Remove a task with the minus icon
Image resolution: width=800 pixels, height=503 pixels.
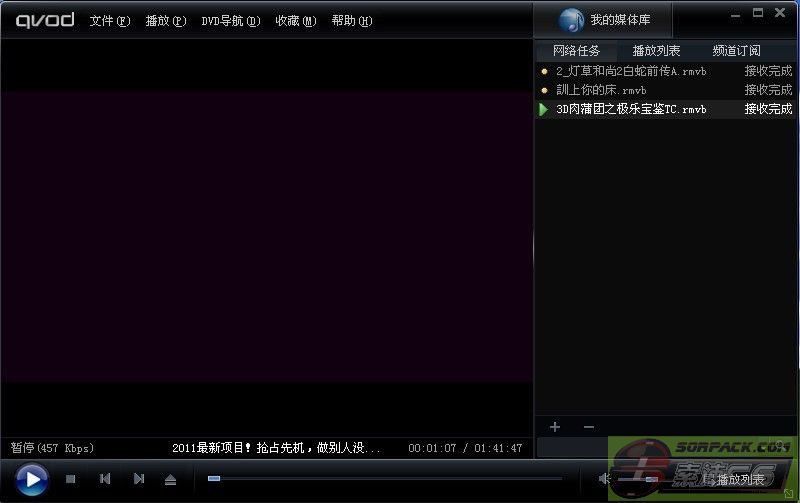(x=588, y=427)
